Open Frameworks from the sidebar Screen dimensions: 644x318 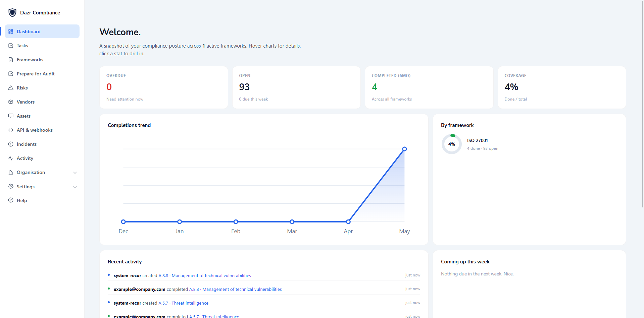(42, 60)
